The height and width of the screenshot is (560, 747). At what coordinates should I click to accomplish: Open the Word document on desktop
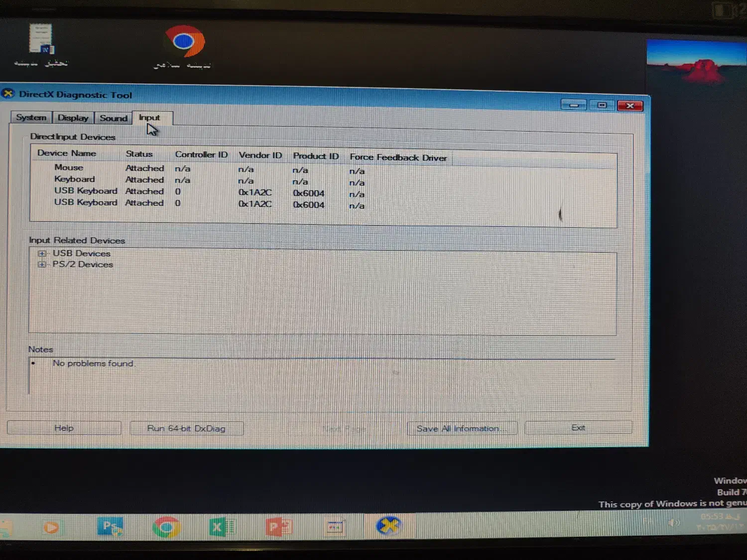point(41,40)
